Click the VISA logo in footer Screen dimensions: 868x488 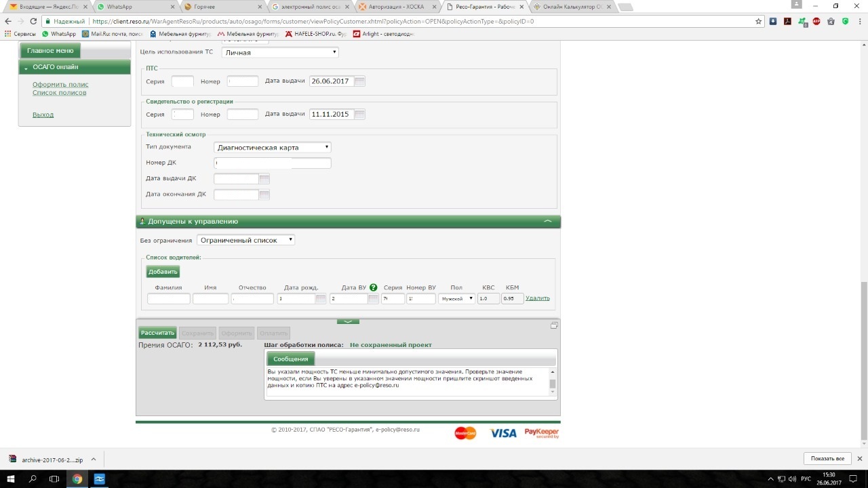(x=503, y=433)
